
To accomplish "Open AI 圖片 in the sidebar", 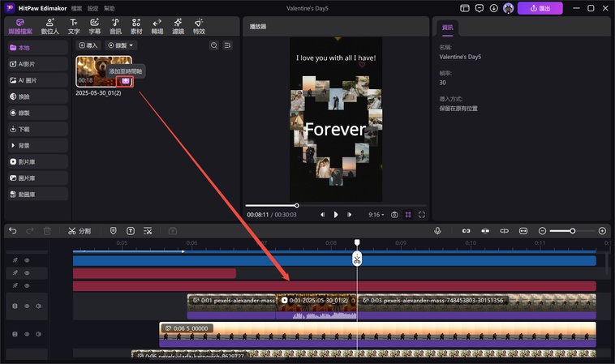I will (x=37, y=80).
